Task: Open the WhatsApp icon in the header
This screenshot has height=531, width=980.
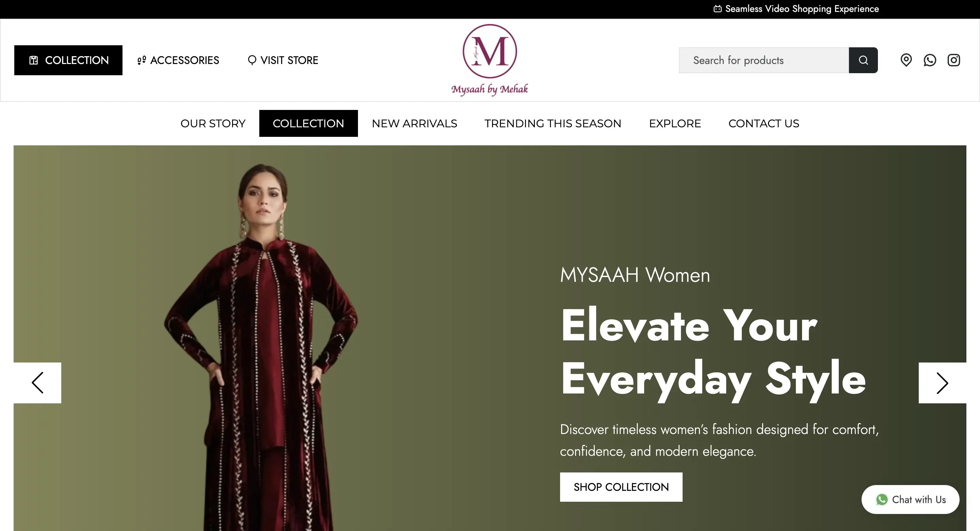Action: tap(929, 60)
